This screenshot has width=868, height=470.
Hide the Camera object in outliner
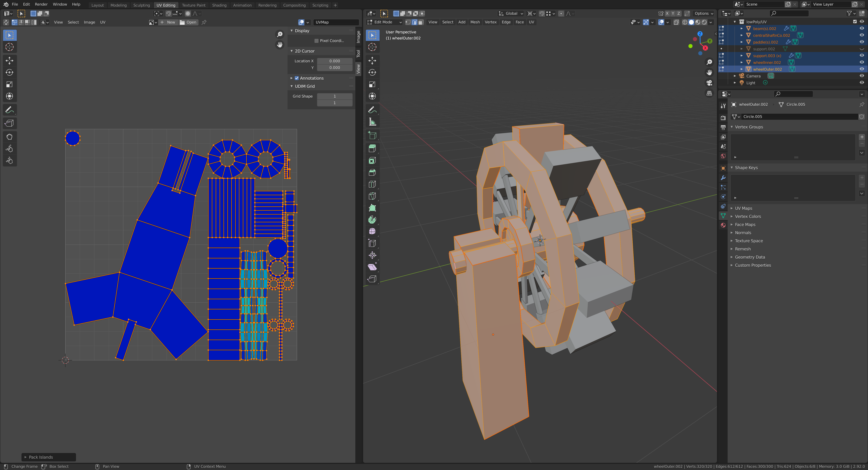point(862,76)
